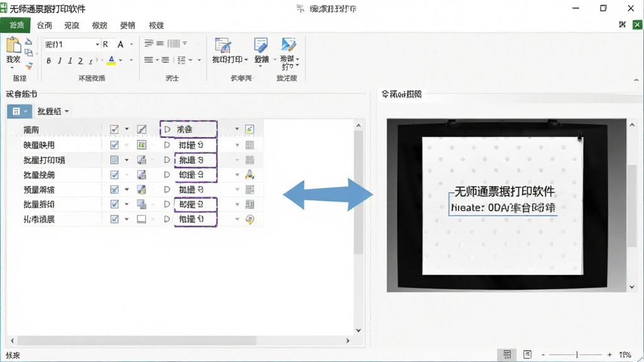Viewport: 644px width, 362px height.
Task: Click the Paste clipboard icon
Action: pos(13,45)
